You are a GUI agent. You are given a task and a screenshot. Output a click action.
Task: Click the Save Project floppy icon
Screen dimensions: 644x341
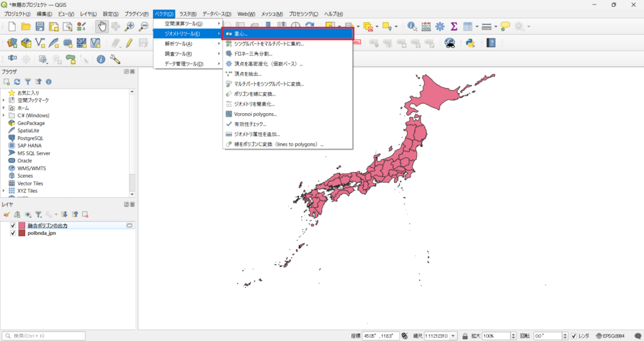coord(40,26)
